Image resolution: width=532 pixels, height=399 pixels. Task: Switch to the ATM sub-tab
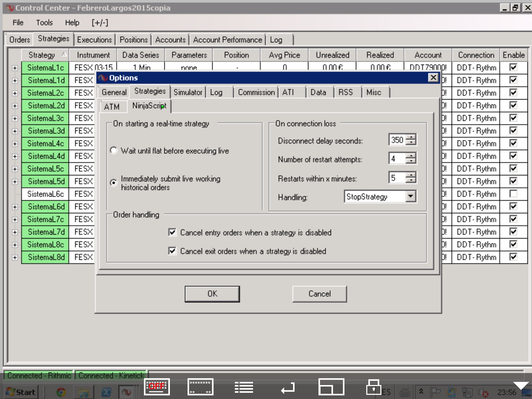[112, 107]
